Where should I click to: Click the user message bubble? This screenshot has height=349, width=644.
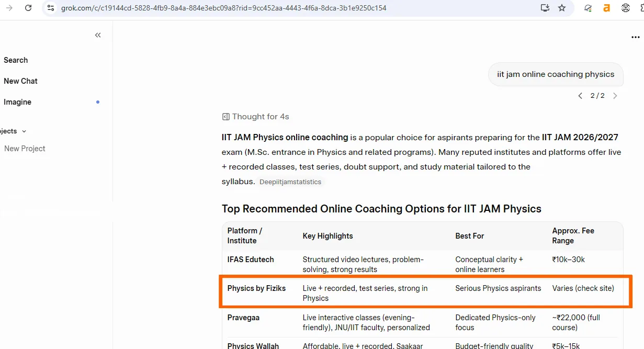coord(556,74)
